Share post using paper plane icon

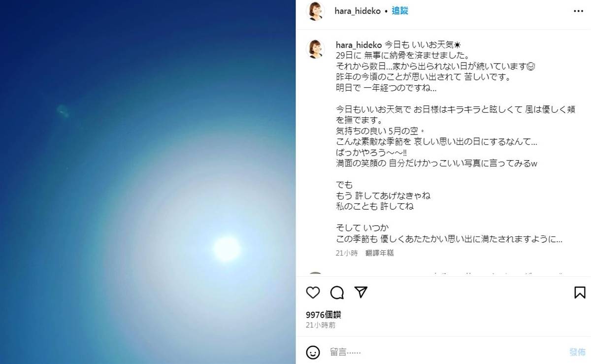point(361,292)
